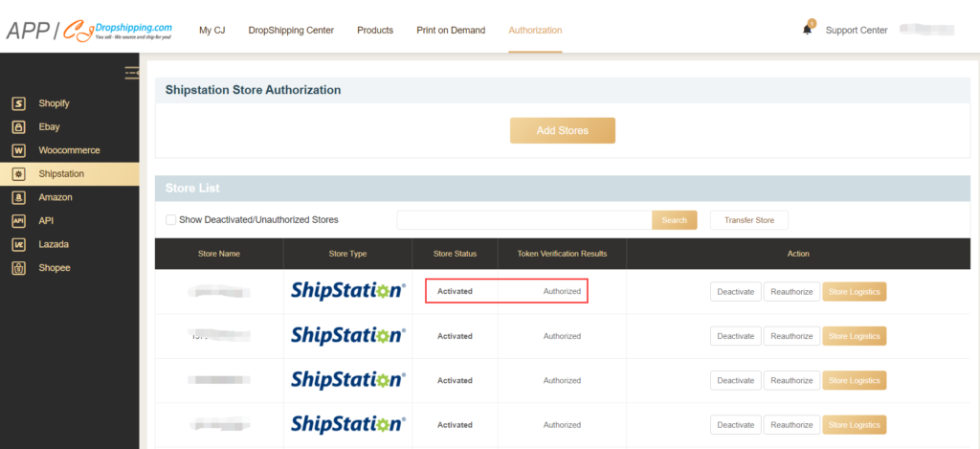Click ShipStation logo in third store row
This screenshot has width=980, height=449.
(348, 380)
